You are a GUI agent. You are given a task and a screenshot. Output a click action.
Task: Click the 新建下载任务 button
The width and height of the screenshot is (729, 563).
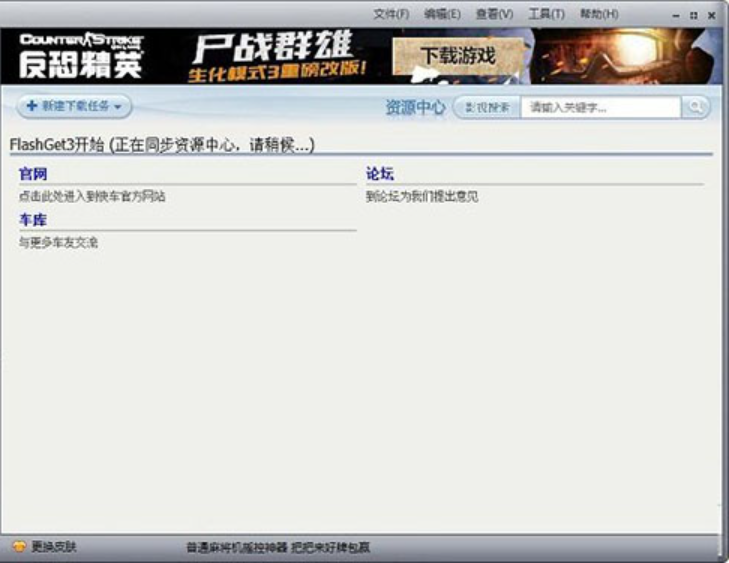coord(74,106)
